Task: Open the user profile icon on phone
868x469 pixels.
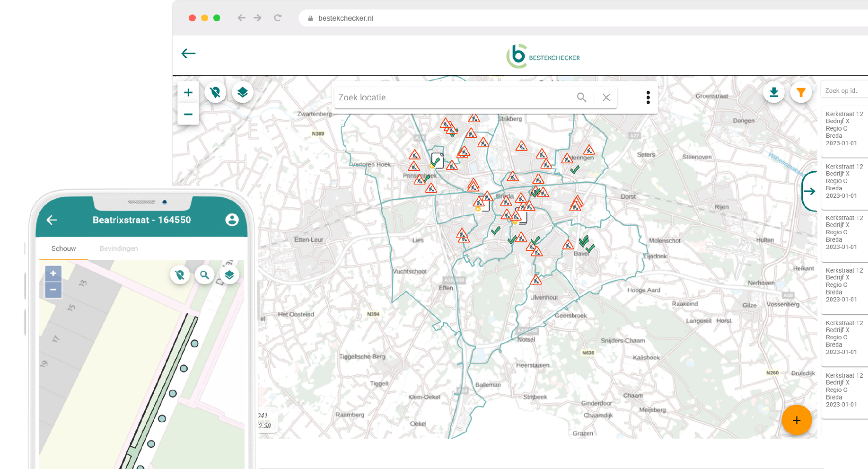Action: point(232,220)
